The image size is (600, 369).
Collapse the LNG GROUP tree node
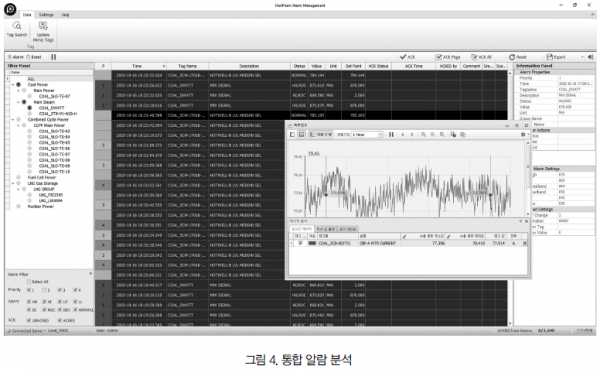point(18,189)
